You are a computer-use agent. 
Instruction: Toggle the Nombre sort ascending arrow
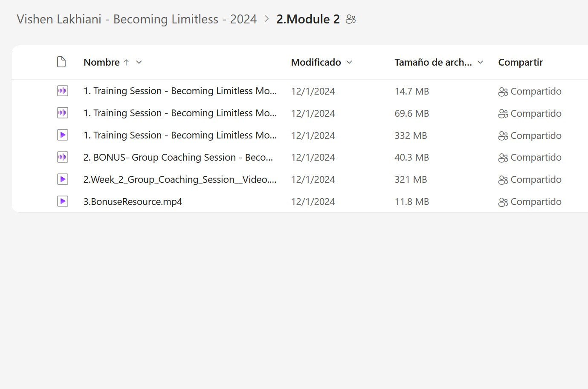(126, 62)
